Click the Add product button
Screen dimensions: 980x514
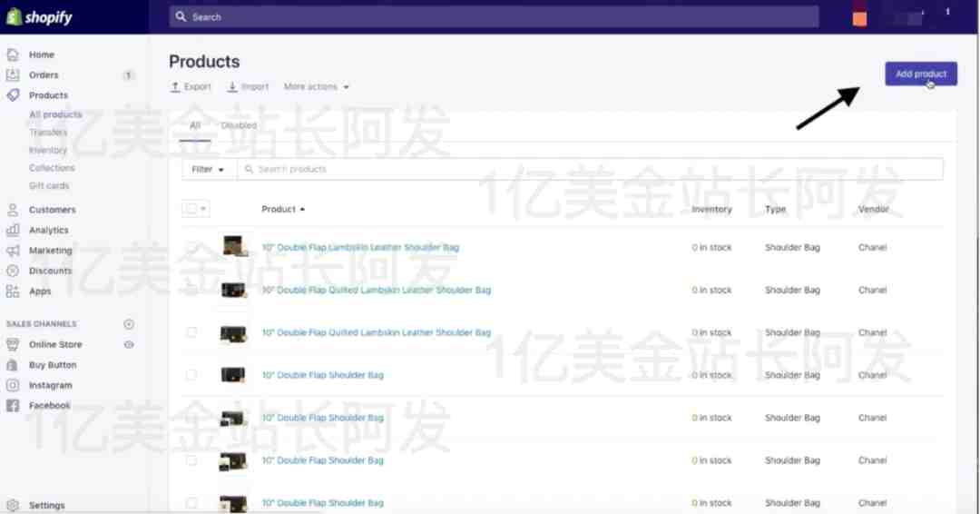(921, 74)
